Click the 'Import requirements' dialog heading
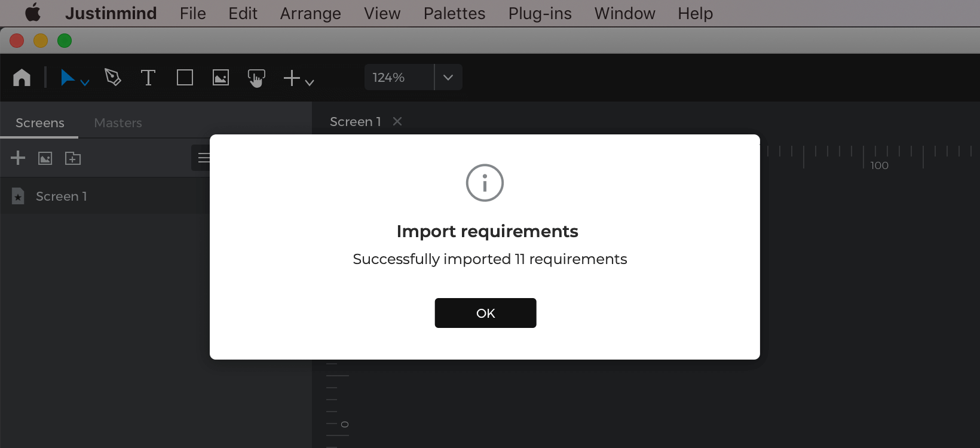Screen dimensions: 980x448 pos(488,231)
